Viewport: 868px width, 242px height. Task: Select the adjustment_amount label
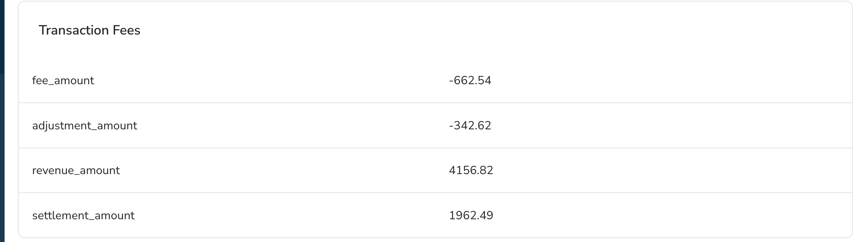[x=85, y=126]
